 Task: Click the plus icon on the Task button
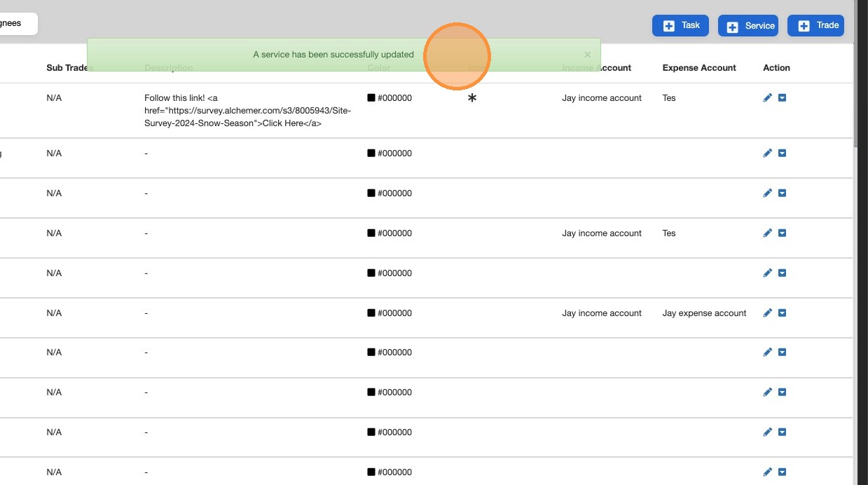(669, 26)
